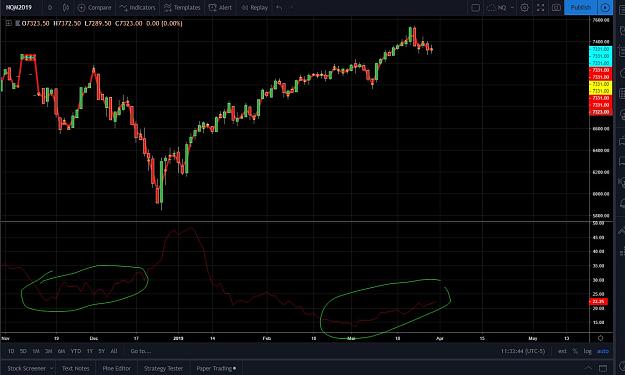
Task: Open the 'D' interval dropdown
Action: click(50, 8)
